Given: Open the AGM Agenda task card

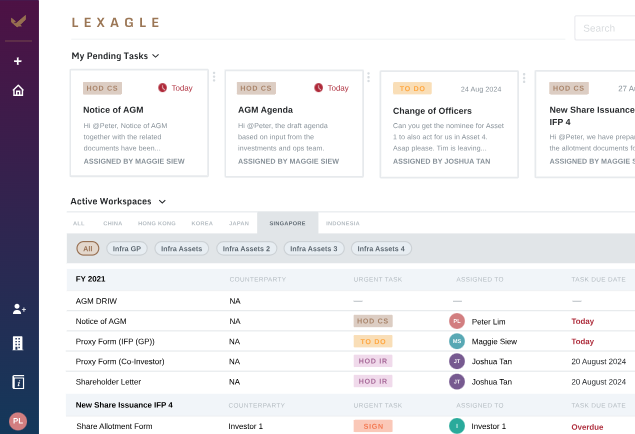Looking at the screenshot, I should [x=294, y=123].
